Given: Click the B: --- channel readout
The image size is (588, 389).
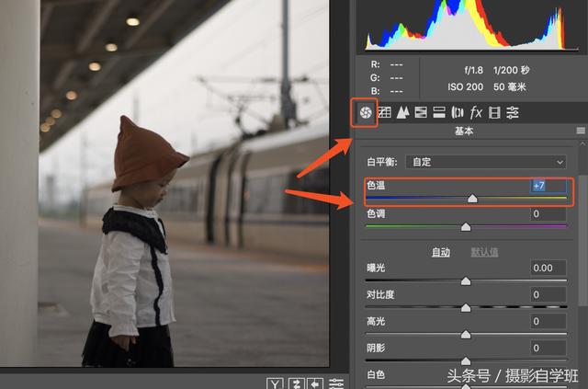Looking at the screenshot, I should point(386,91).
